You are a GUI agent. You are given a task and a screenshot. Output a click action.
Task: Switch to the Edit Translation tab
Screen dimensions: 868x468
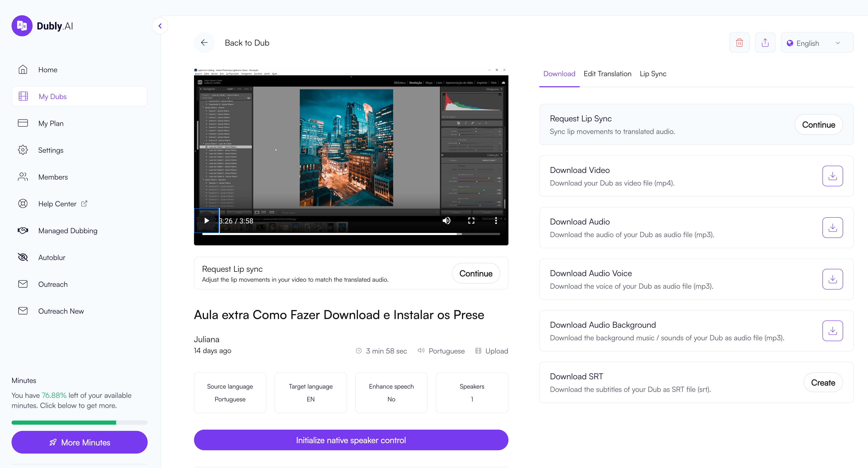pyautogui.click(x=607, y=74)
